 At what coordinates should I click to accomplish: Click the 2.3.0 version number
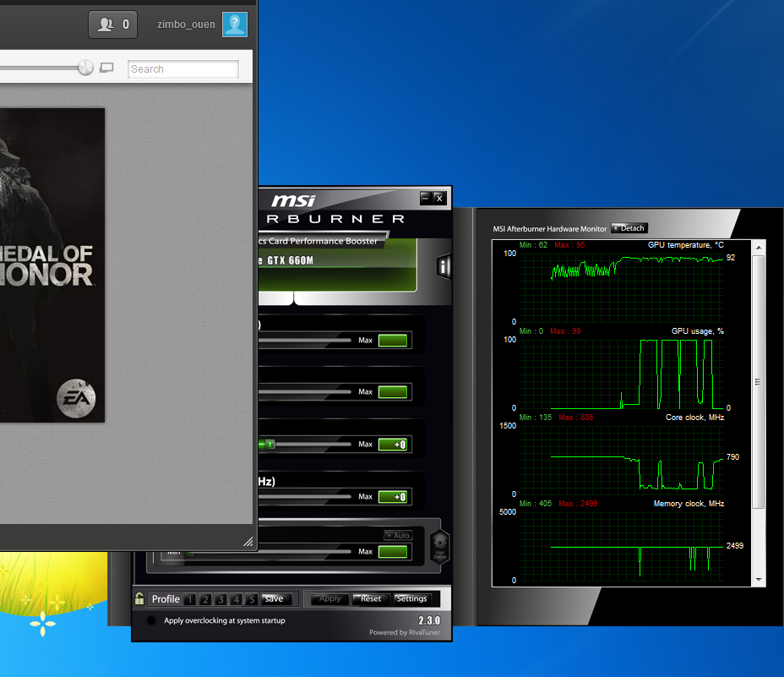coord(429,620)
